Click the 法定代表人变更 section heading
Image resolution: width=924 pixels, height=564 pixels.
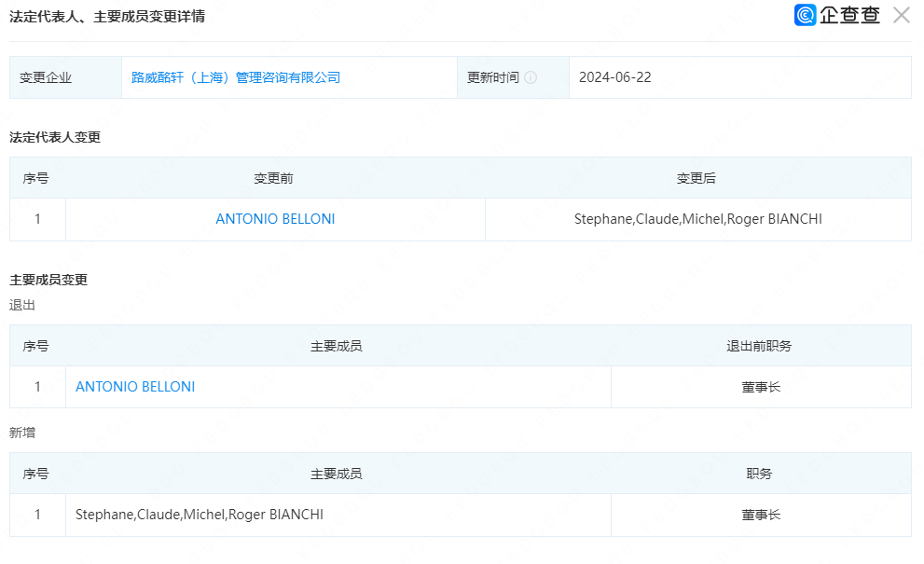click(x=55, y=137)
